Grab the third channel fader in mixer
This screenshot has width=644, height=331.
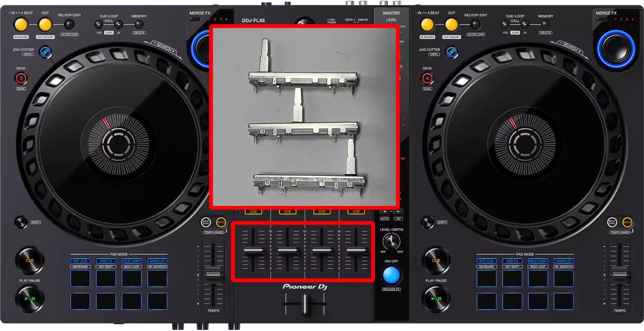pos(322,250)
